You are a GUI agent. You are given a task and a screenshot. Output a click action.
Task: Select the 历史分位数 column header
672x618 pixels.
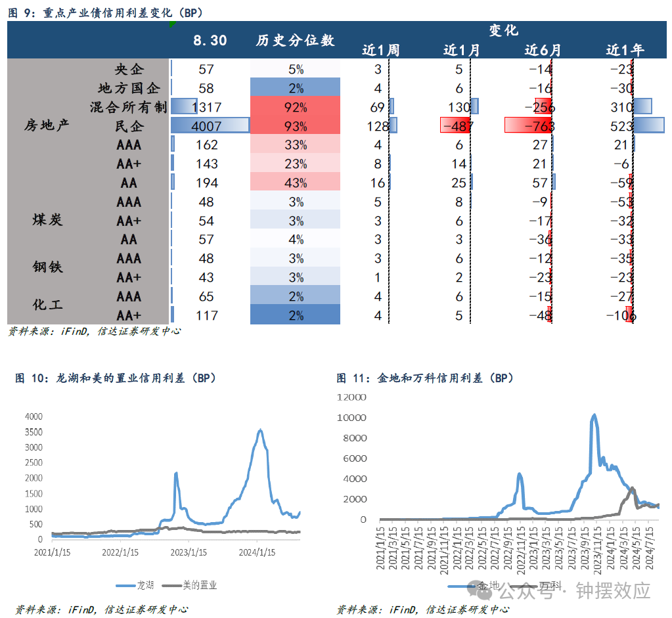click(296, 40)
